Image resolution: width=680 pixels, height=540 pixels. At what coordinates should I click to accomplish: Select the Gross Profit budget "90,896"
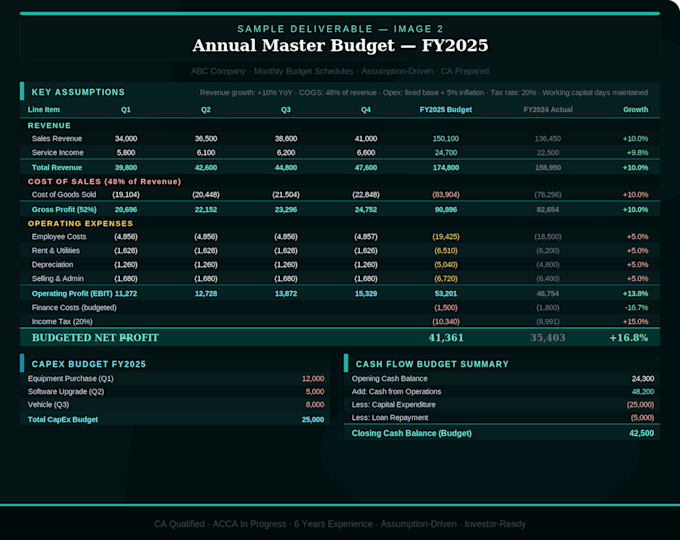(445, 209)
